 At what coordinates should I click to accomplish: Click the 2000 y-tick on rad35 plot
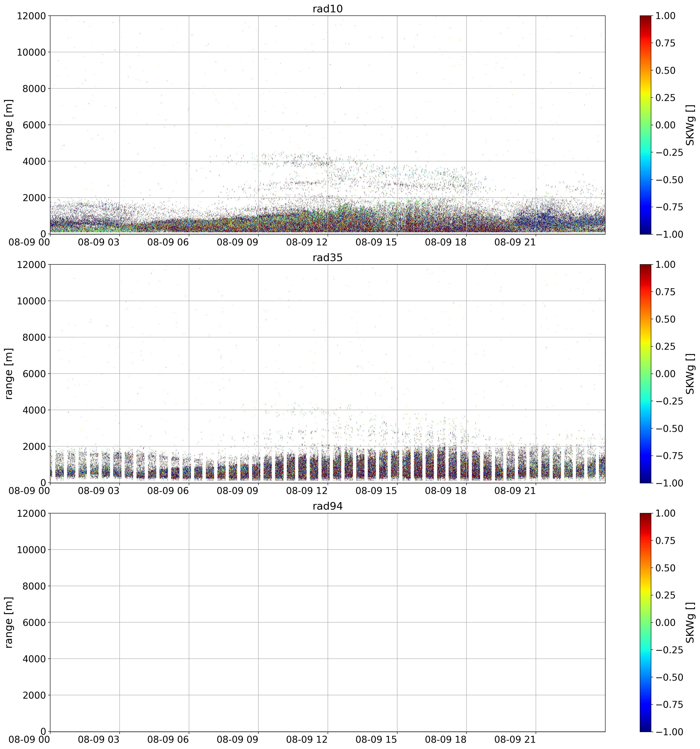[34, 447]
